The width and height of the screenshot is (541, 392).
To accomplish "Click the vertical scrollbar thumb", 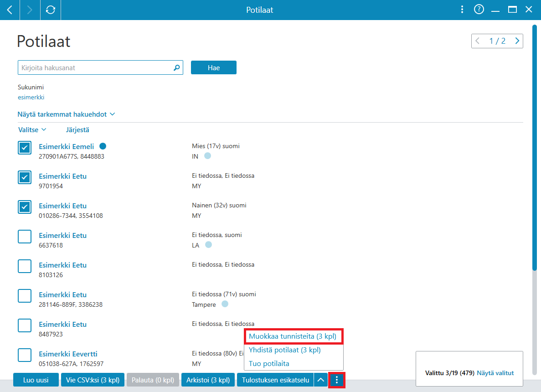I will [535, 147].
